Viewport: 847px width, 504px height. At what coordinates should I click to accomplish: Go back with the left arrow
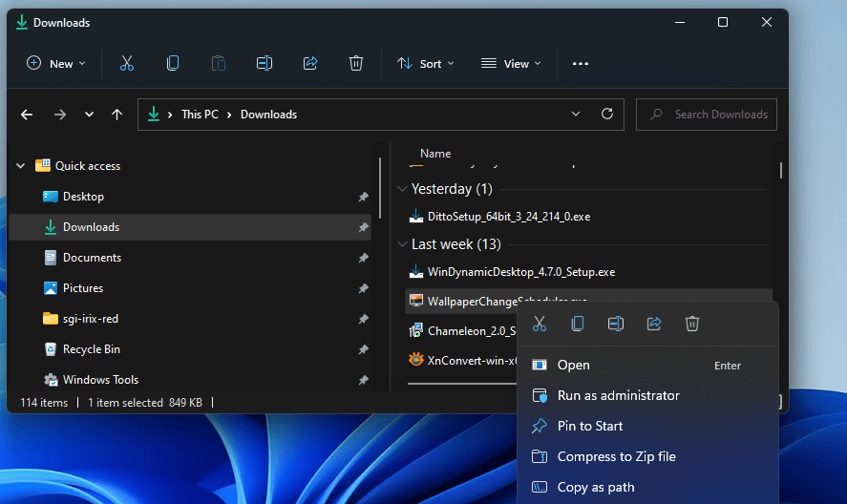pos(27,115)
